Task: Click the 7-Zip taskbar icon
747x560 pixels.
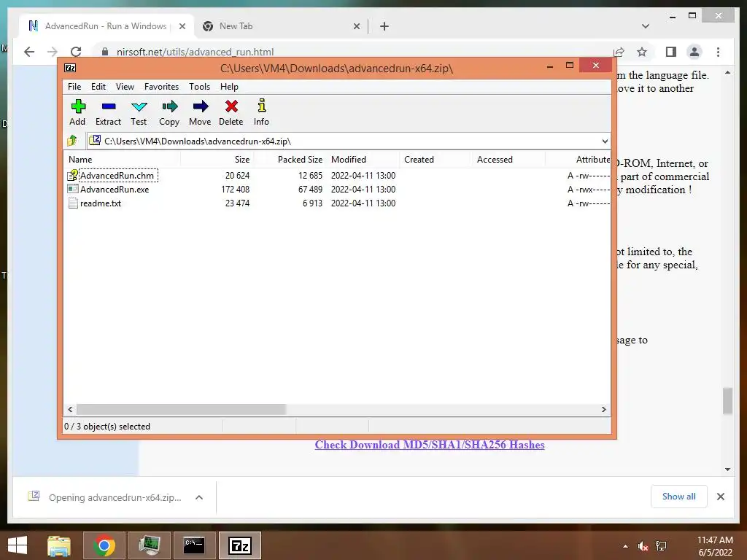Action: point(239,545)
